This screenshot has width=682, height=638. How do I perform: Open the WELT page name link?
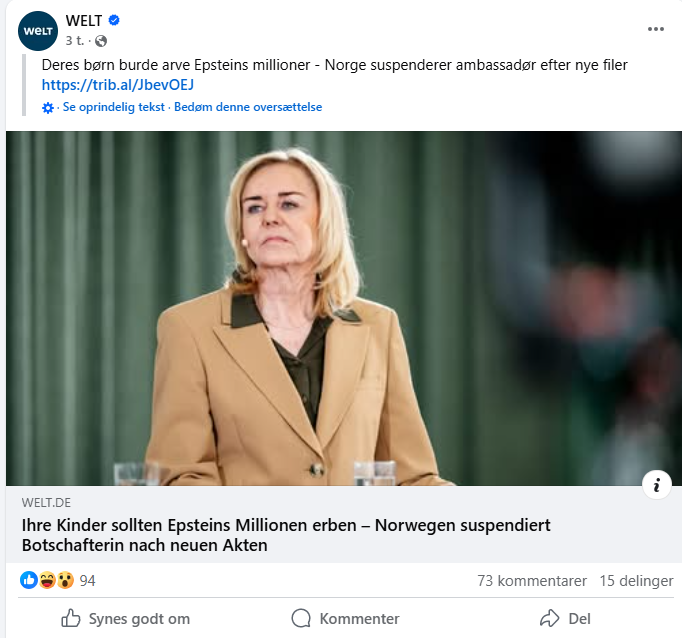click(84, 20)
